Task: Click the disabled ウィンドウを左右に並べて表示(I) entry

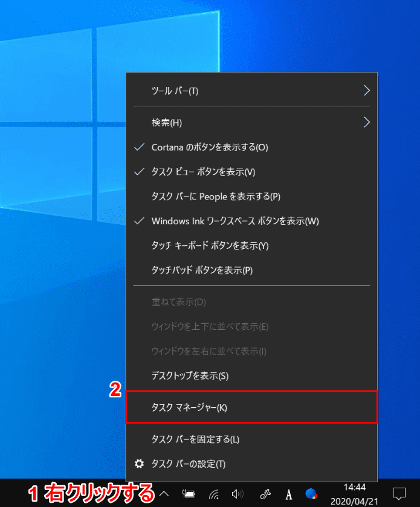Action: point(251,351)
